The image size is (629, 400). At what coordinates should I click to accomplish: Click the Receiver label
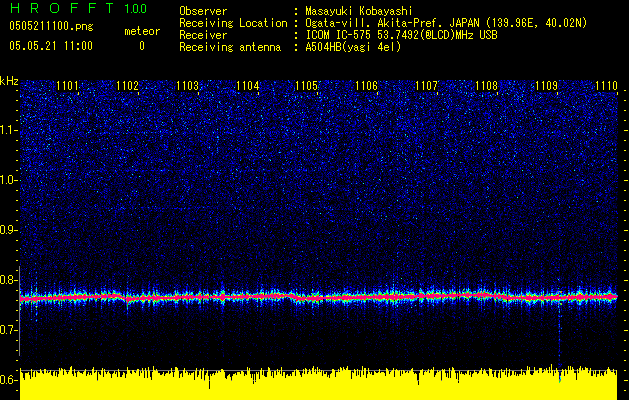[x=203, y=35]
